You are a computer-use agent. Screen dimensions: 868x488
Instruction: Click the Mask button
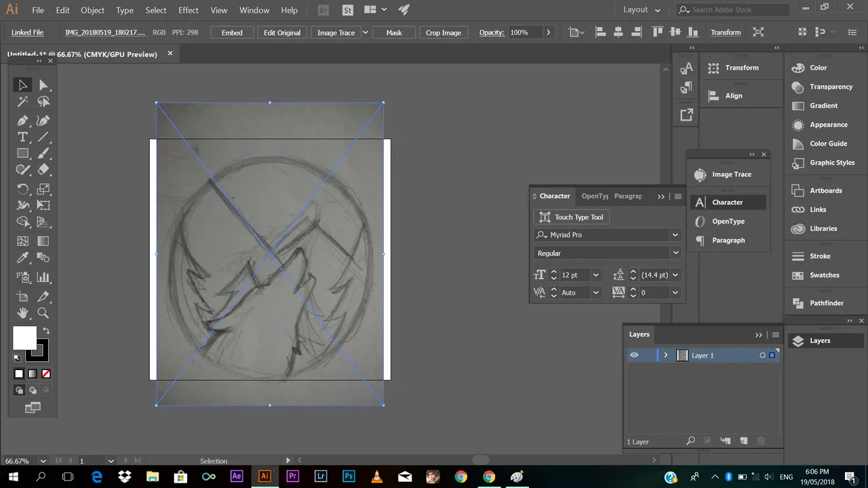(x=394, y=33)
